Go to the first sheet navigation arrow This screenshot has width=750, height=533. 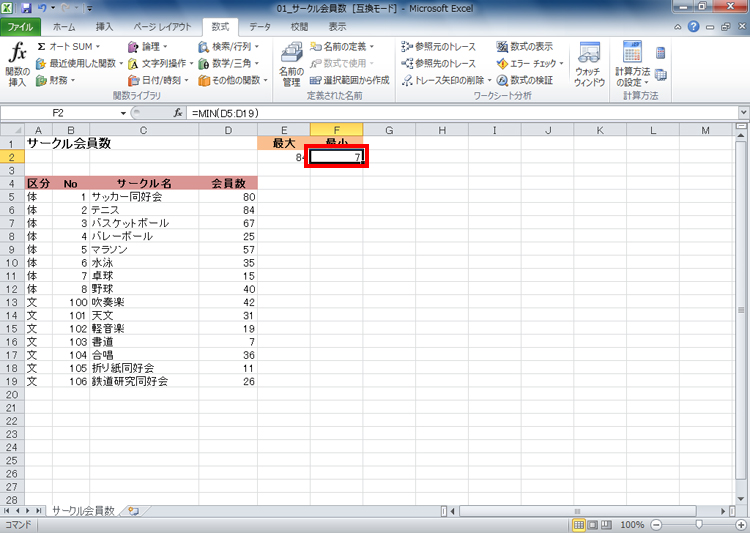(x=7, y=511)
